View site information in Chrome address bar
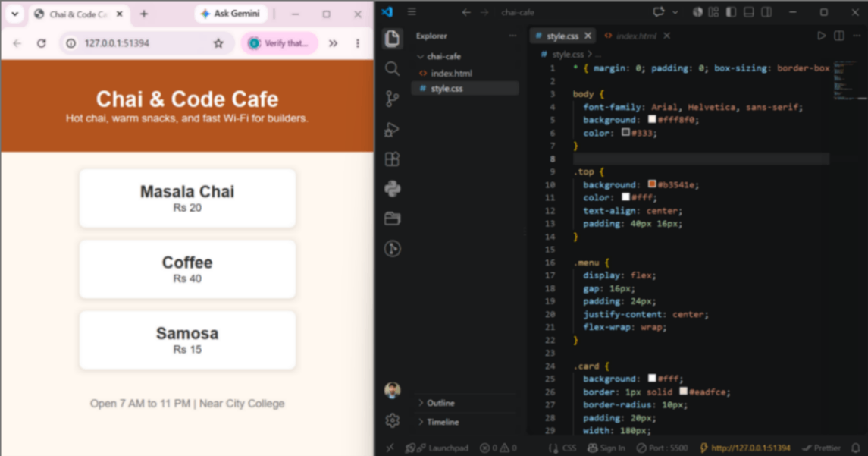 (x=71, y=43)
